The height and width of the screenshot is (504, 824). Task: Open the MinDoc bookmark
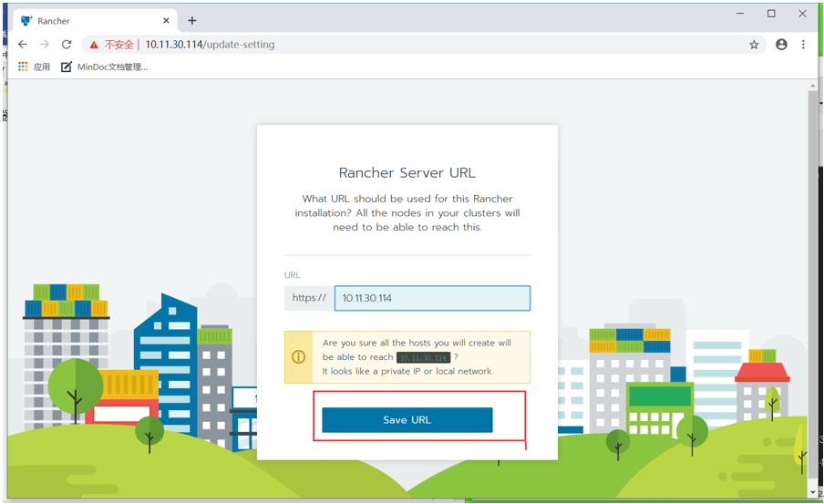(104, 67)
